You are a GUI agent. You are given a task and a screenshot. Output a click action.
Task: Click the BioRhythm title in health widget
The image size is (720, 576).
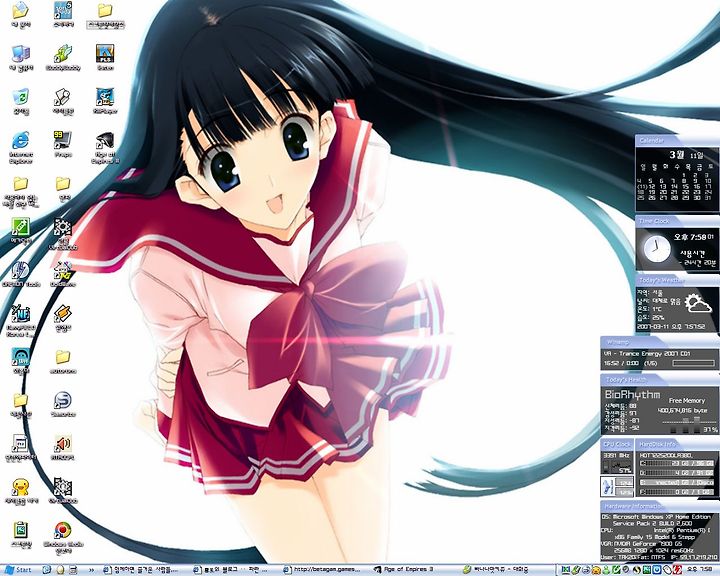[x=633, y=395]
